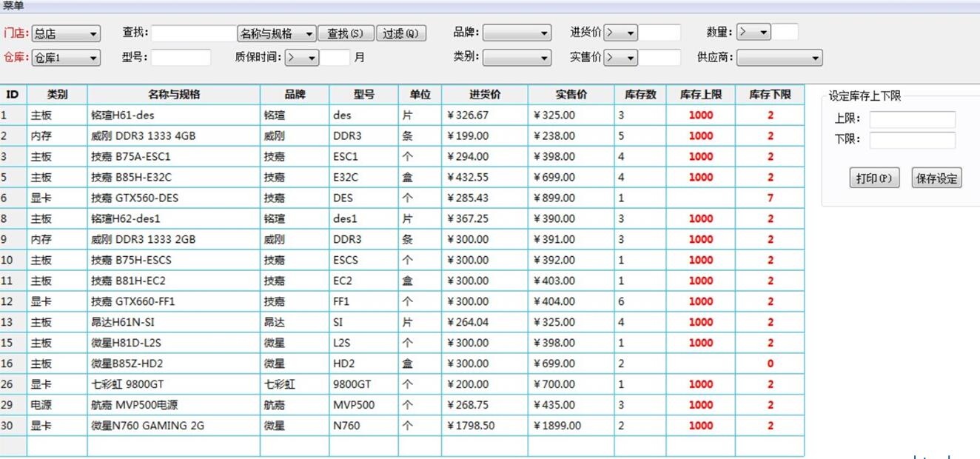Focus the 上限 upper limit input field
This screenshot has width=980, height=459.
(912, 119)
